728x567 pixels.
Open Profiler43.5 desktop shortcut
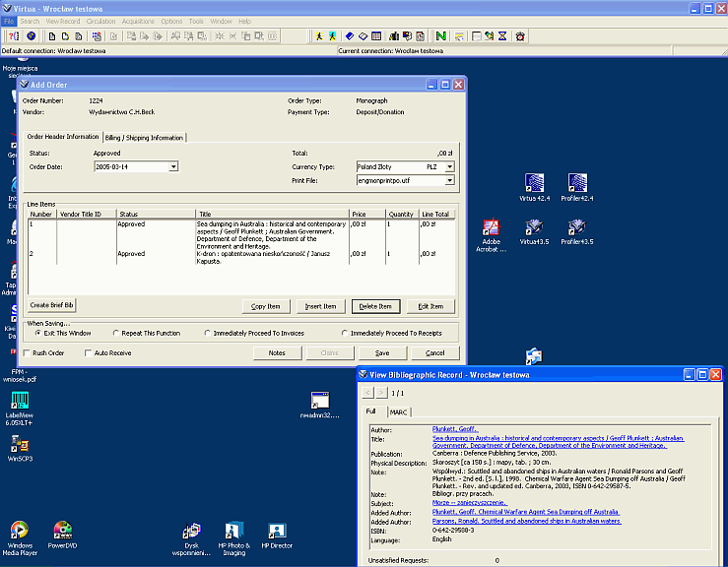pos(577,231)
